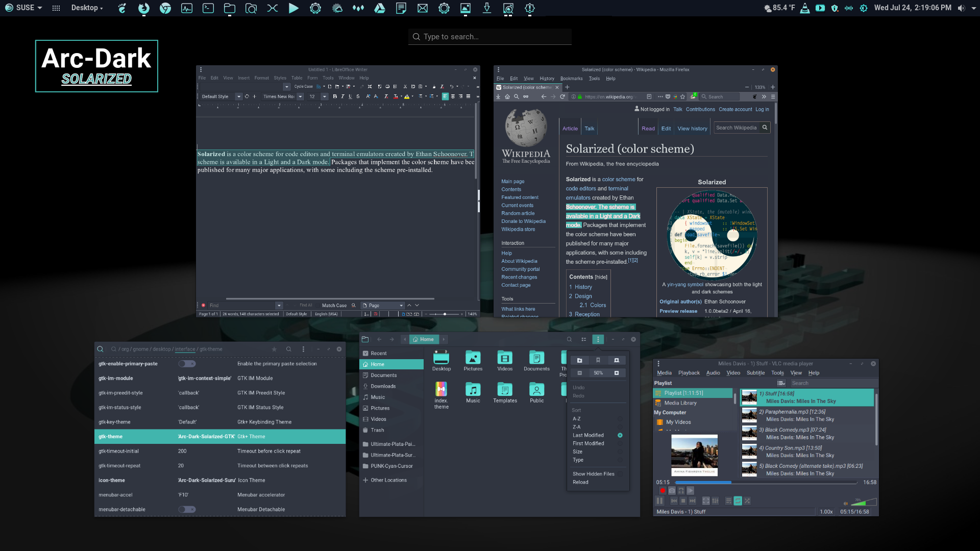Select Z-A sort radio in Files menu
The width and height of the screenshot is (980, 551).
pyautogui.click(x=620, y=427)
